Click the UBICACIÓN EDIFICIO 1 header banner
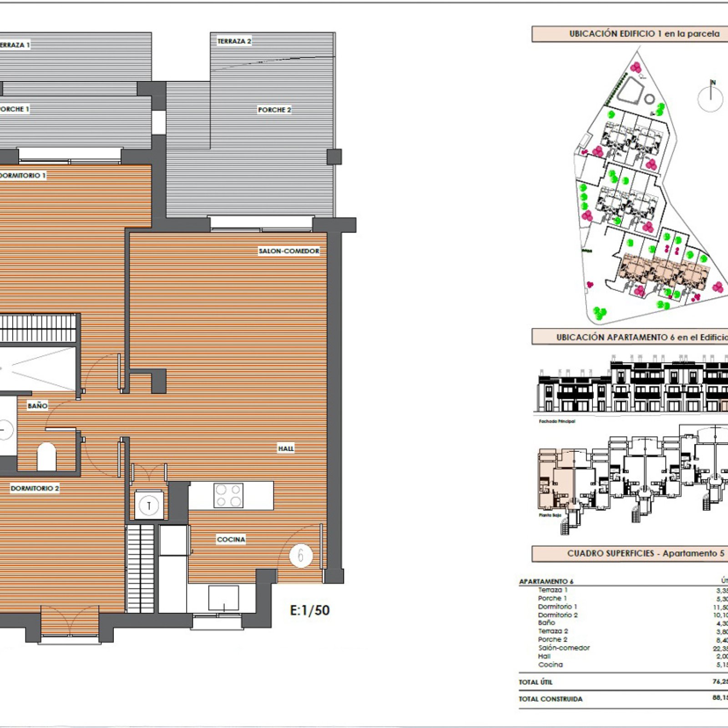This screenshot has height=728, width=728. 630,34
